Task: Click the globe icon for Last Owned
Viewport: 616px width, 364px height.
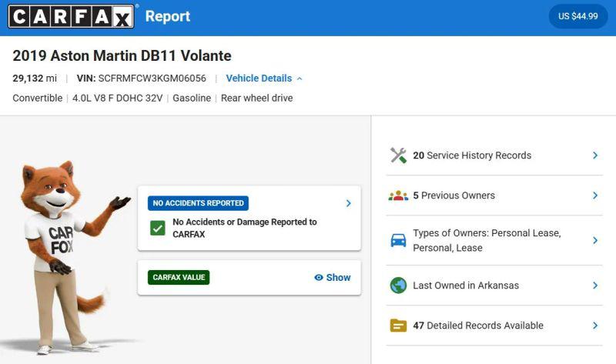Action: (398, 286)
